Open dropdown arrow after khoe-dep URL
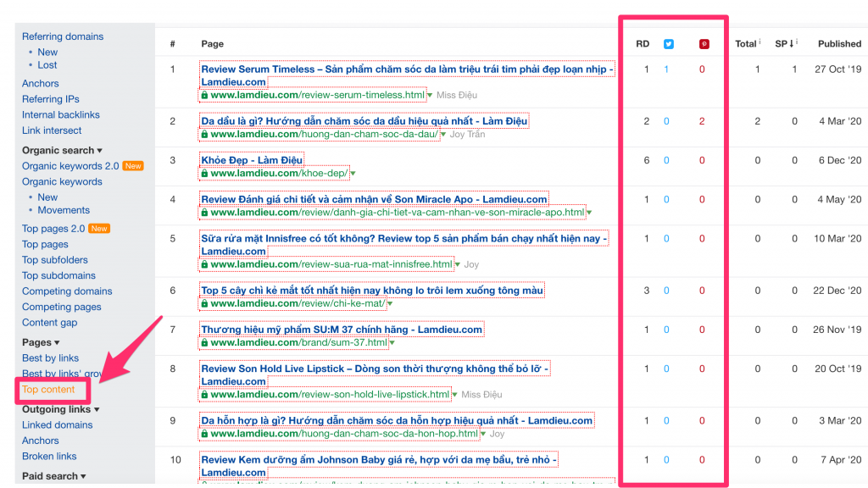868x488 pixels. point(353,175)
